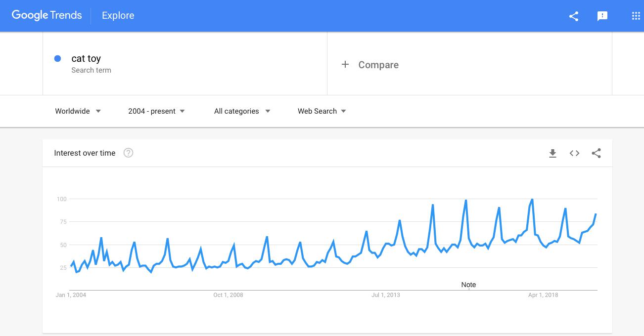Click the plus icon beside Compare

click(345, 65)
